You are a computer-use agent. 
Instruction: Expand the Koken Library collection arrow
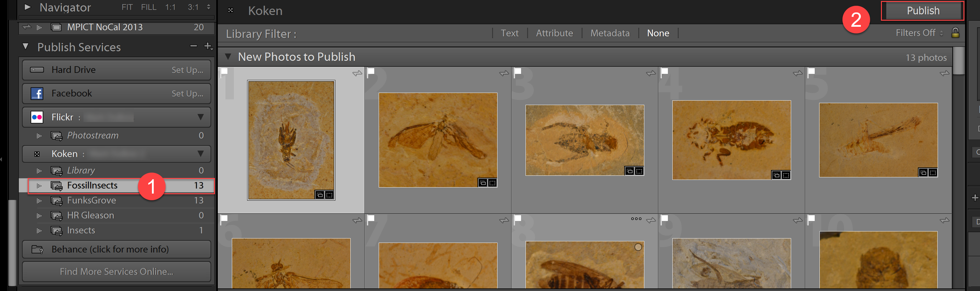[x=39, y=171]
